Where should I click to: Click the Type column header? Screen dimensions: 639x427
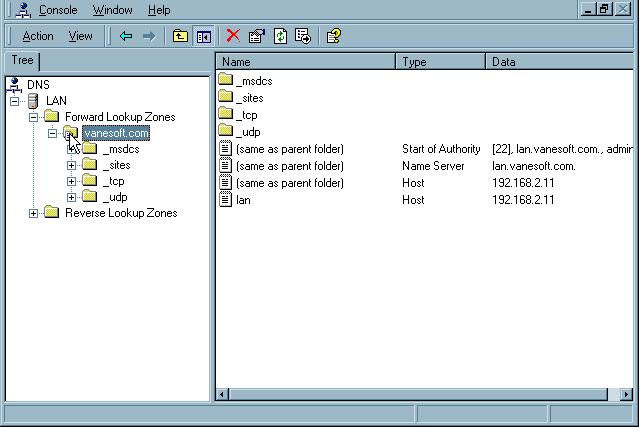[x=440, y=61]
